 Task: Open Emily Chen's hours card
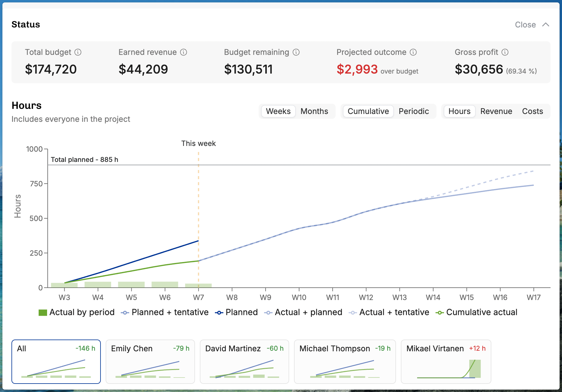tap(150, 362)
